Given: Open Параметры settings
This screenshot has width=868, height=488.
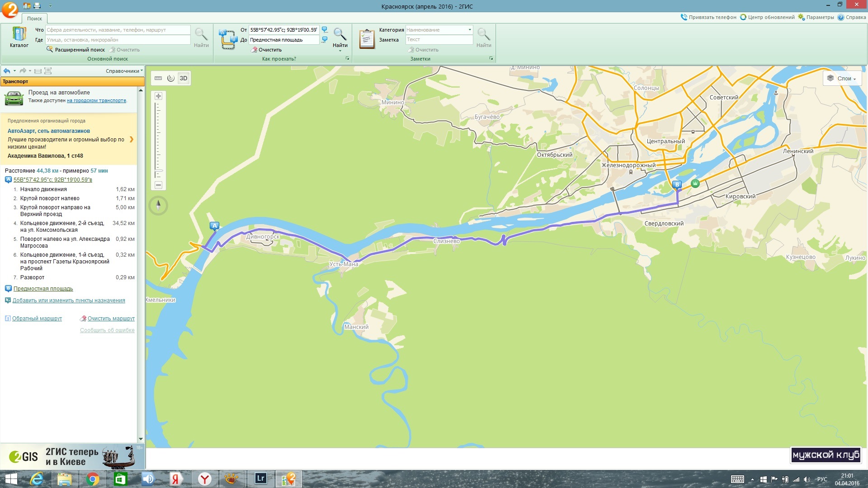Looking at the screenshot, I should point(816,17).
